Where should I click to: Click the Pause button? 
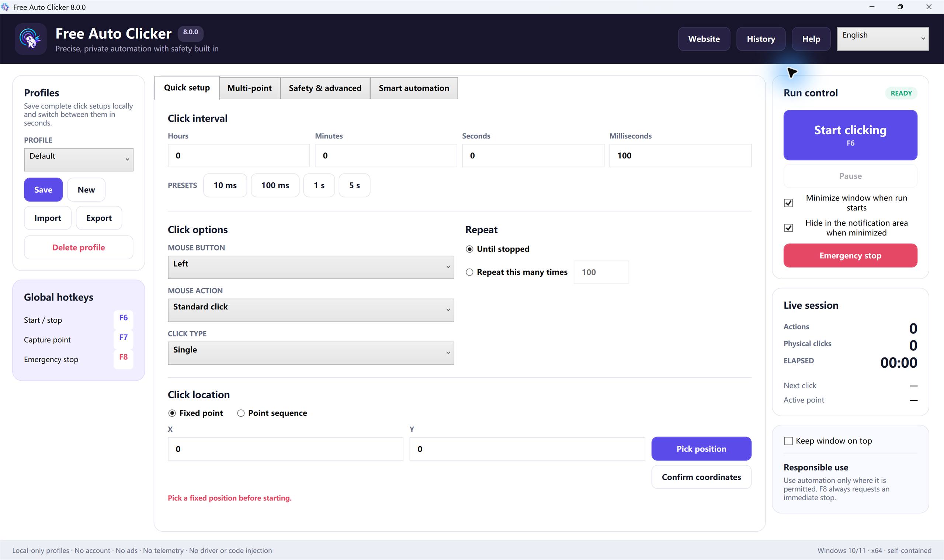coord(850,176)
